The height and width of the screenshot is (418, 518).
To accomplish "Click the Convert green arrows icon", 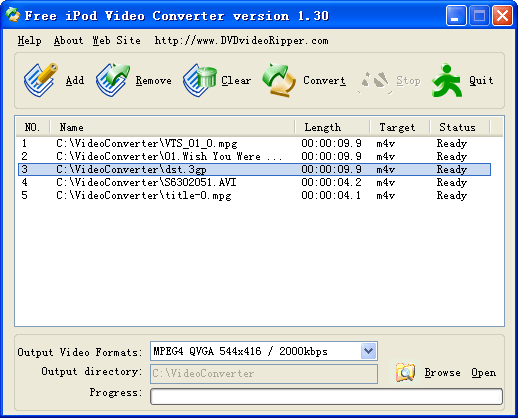I will coord(279,80).
